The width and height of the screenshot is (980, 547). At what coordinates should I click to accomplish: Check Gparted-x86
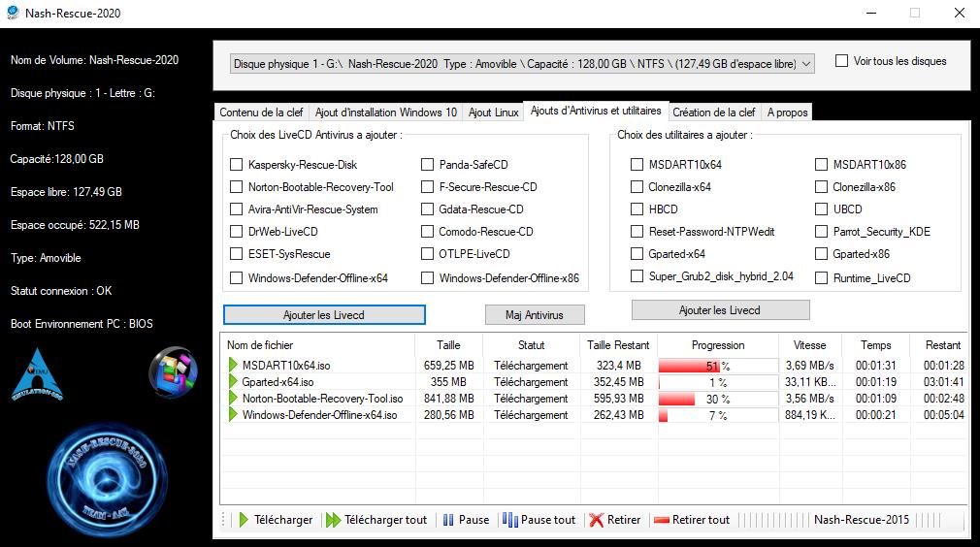pos(821,253)
